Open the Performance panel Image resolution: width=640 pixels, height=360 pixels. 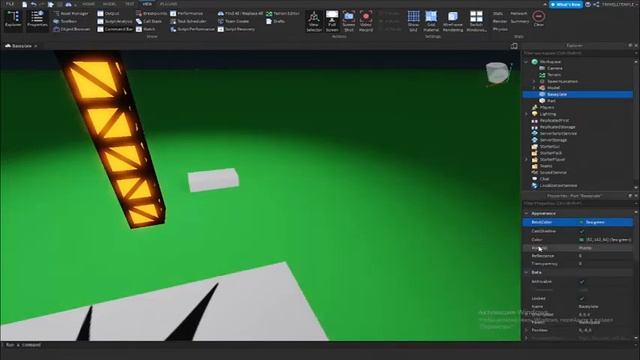(187, 13)
